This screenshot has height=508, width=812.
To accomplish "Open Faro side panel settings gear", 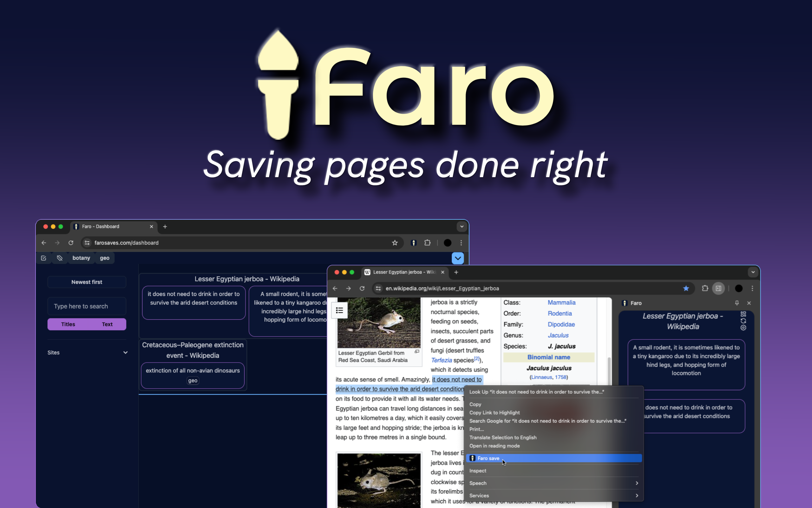I will click(743, 328).
